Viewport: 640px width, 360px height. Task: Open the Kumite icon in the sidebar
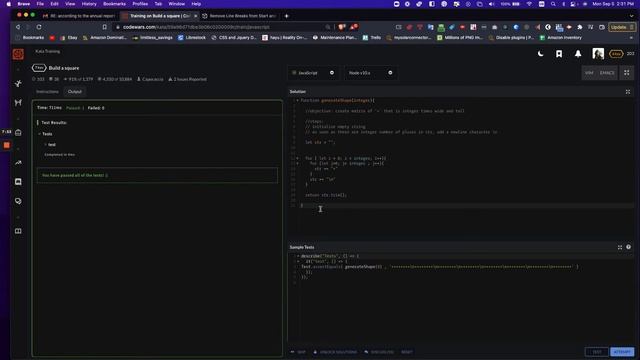click(x=18, y=102)
